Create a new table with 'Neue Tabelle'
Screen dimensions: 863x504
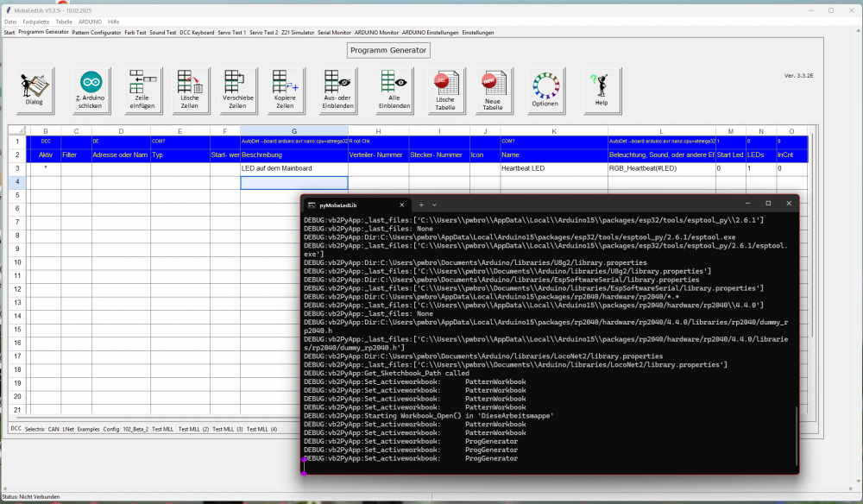(494, 91)
